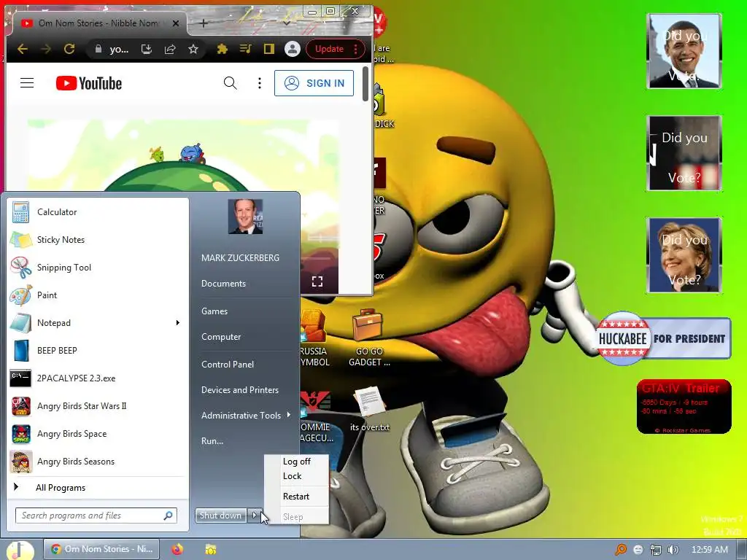
Task: Launch Sticky Notes from the Start menu
Action: point(98,239)
